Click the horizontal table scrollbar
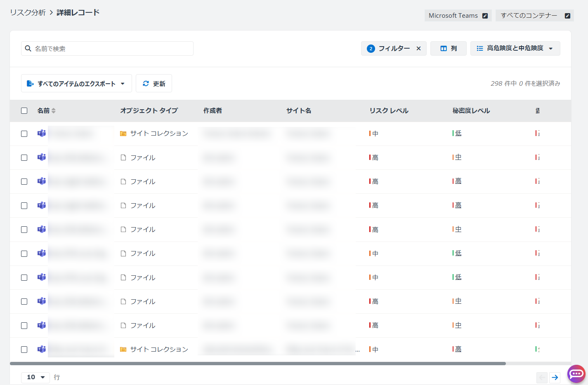This screenshot has height=385, width=588. tap(258, 364)
